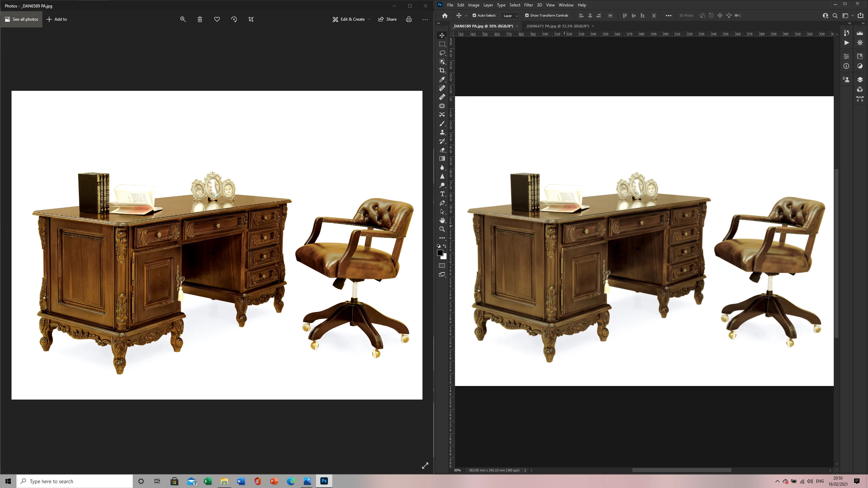This screenshot has width=868, height=488.
Task: Click the foreground color swatch
Action: coord(440,253)
